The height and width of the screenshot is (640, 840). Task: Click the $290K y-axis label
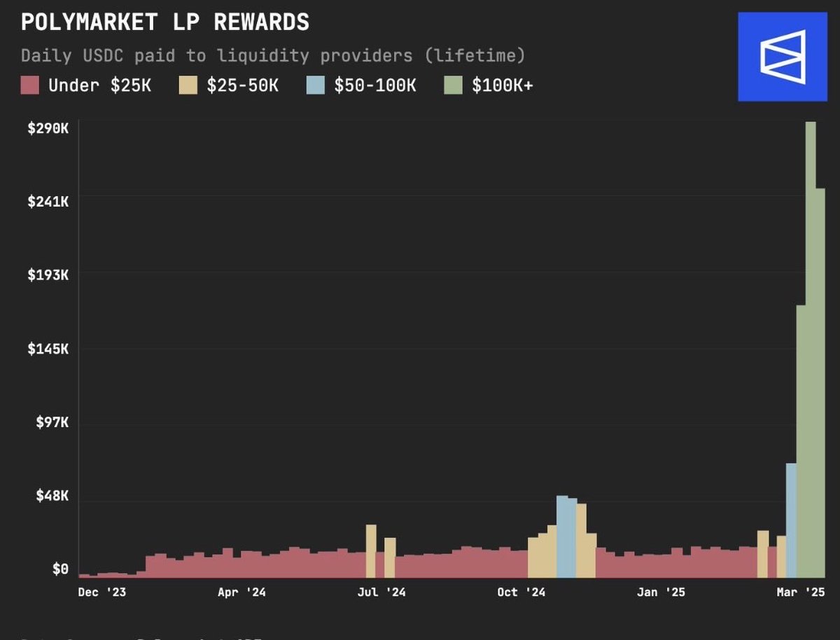point(48,129)
